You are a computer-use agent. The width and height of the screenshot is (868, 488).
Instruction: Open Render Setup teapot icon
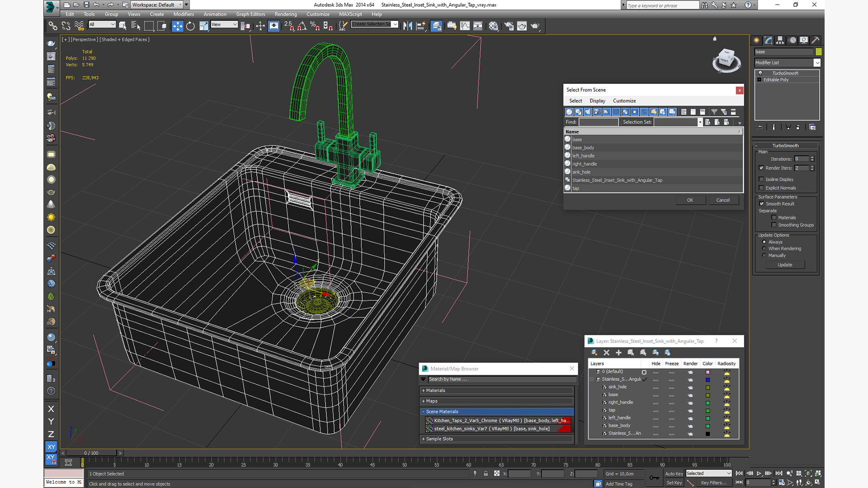click(x=509, y=26)
